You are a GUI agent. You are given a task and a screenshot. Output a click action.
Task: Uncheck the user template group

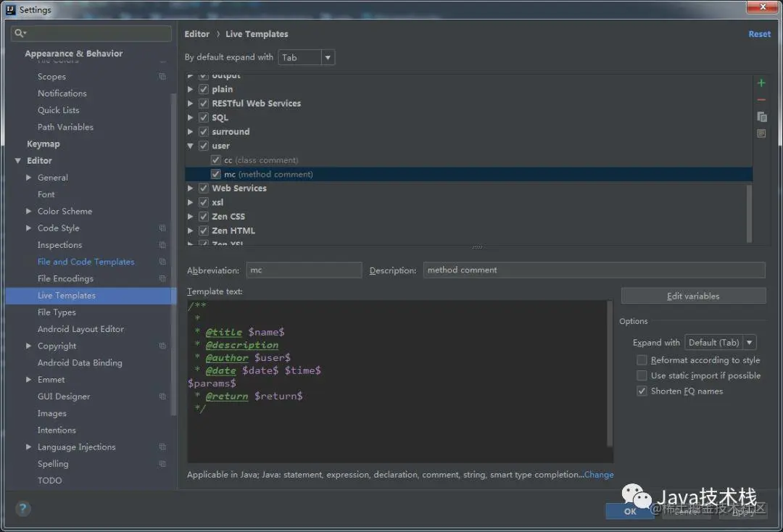pyautogui.click(x=203, y=146)
